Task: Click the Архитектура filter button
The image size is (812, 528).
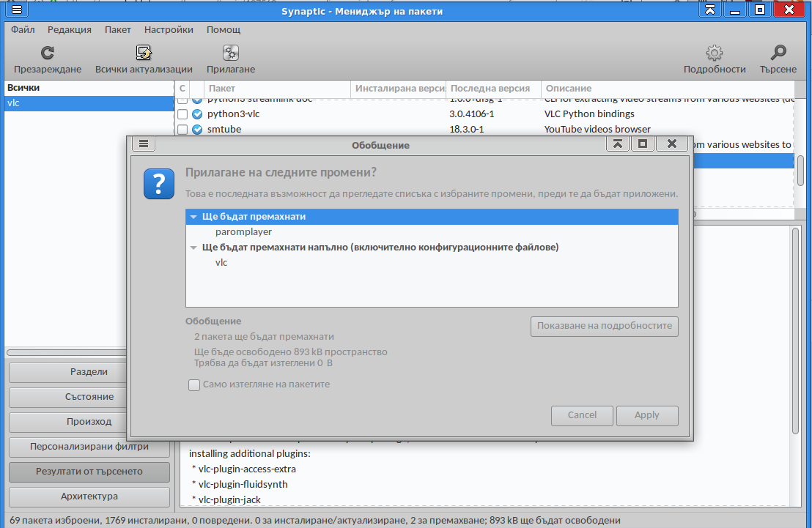Action: point(89,497)
